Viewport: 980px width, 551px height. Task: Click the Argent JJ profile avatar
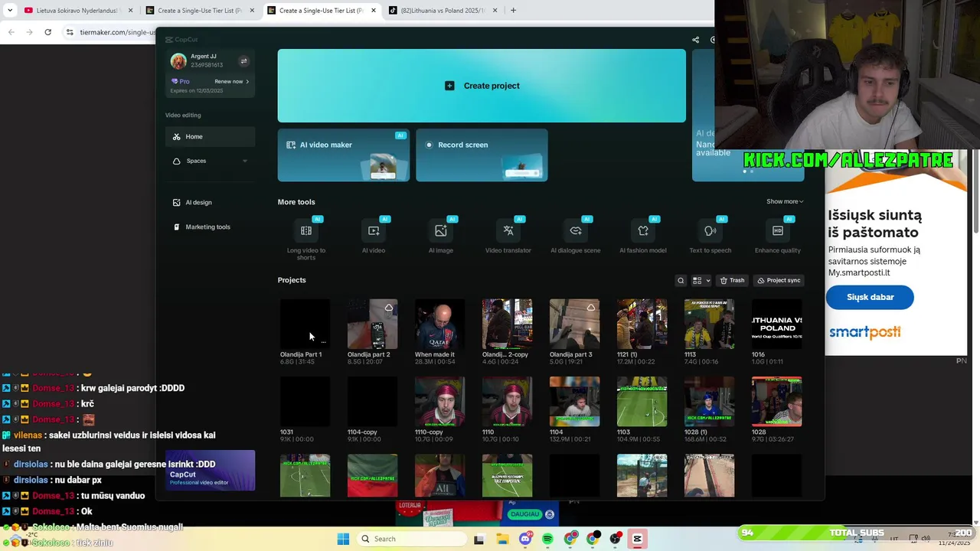click(178, 61)
